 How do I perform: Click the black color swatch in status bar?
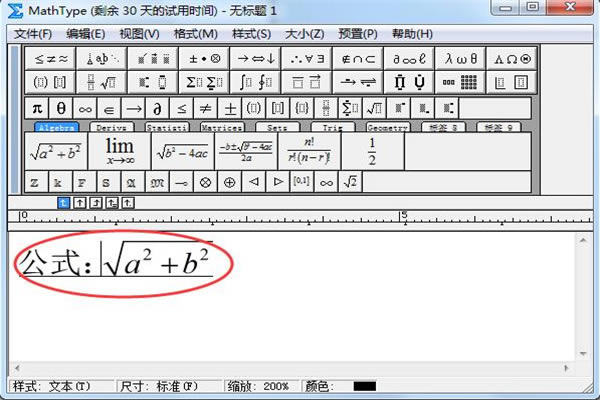364,386
